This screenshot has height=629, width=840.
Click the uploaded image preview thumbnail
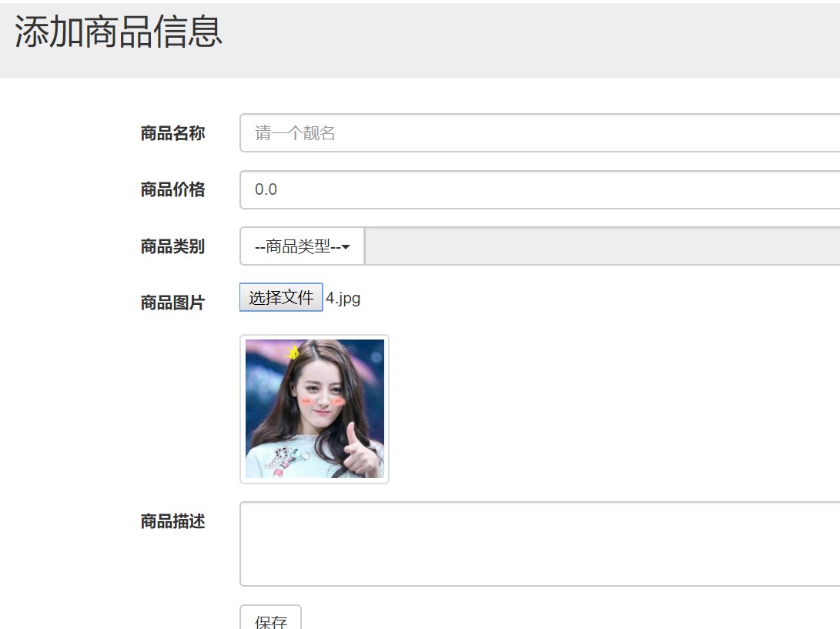pyautogui.click(x=314, y=410)
